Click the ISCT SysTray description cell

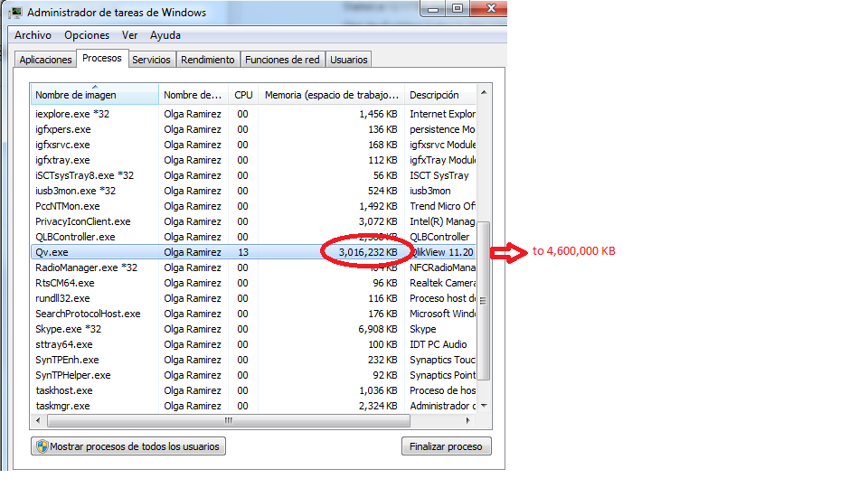[439, 175]
